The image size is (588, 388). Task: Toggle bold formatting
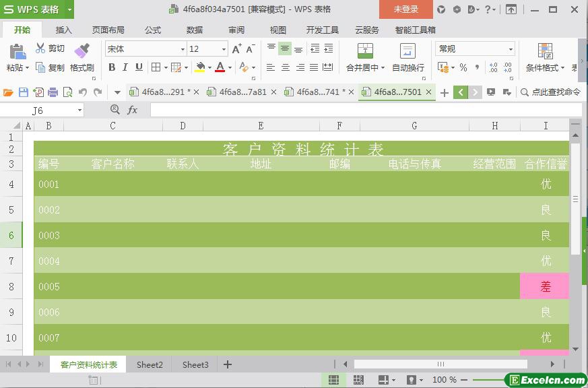click(112, 67)
